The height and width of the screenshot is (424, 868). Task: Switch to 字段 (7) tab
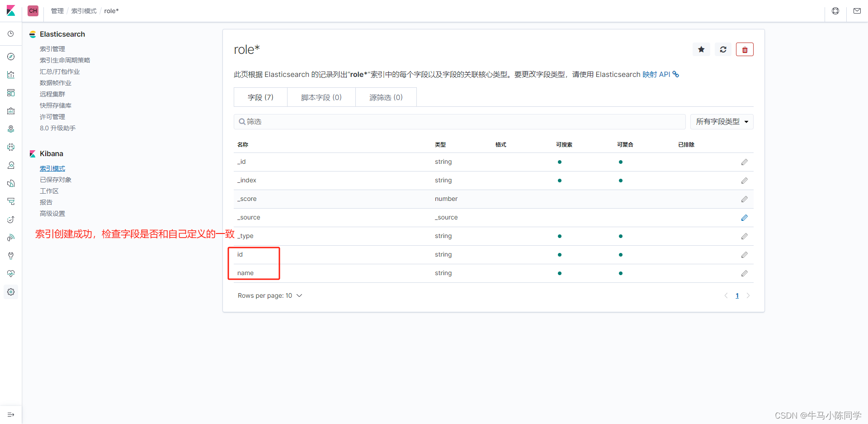coord(260,97)
